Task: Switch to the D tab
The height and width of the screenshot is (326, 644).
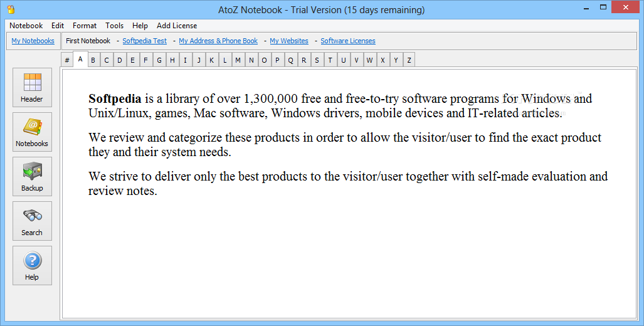Action: point(120,60)
